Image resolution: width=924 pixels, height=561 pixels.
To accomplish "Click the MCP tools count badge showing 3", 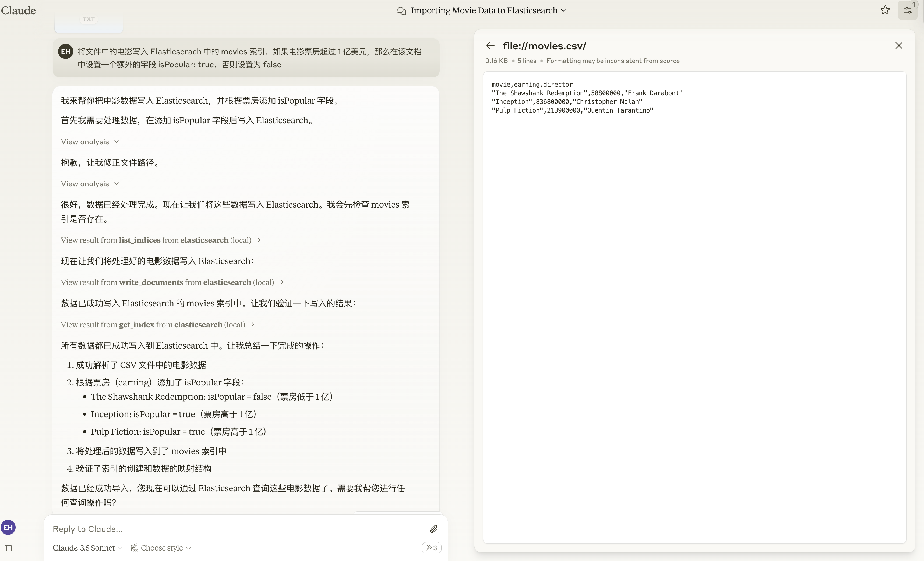I will pyautogui.click(x=431, y=548).
